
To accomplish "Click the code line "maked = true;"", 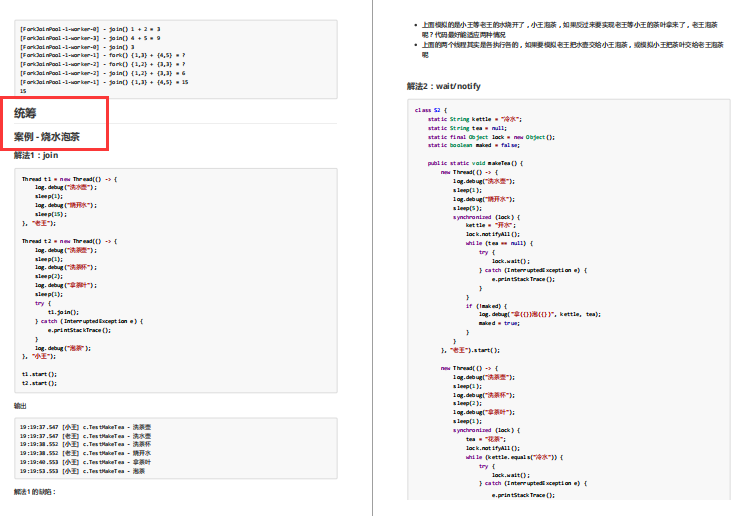I will [x=499, y=323].
